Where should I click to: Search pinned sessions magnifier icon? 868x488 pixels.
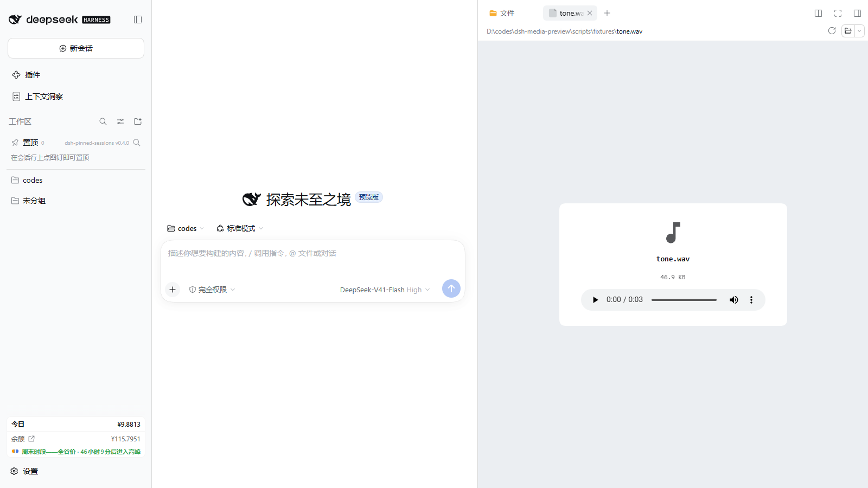click(x=137, y=143)
